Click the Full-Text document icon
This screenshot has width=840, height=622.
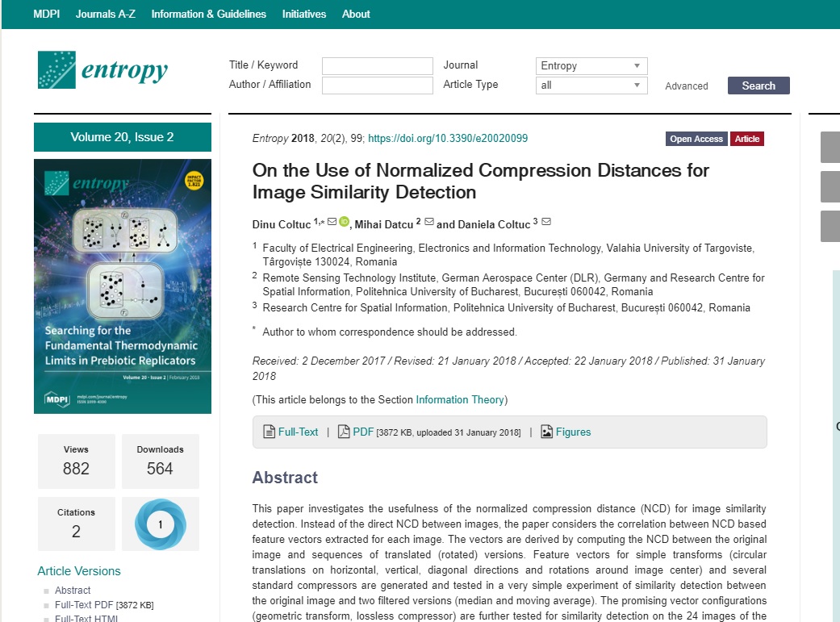click(x=269, y=432)
